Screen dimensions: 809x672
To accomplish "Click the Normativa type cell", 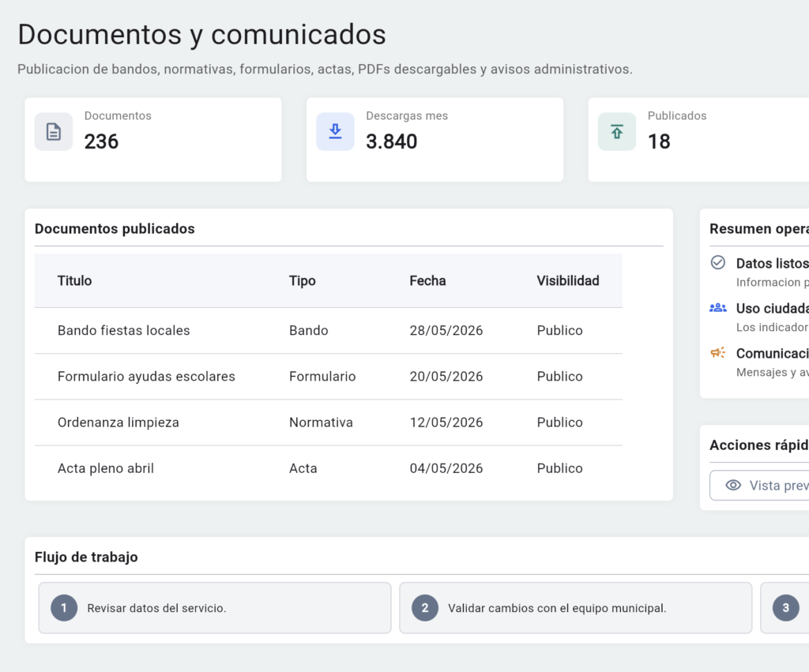I will 321,422.
